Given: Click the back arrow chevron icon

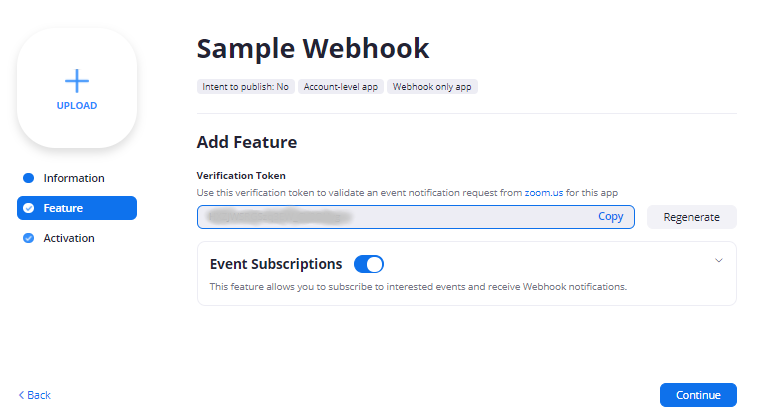Looking at the screenshot, I should click(x=21, y=395).
